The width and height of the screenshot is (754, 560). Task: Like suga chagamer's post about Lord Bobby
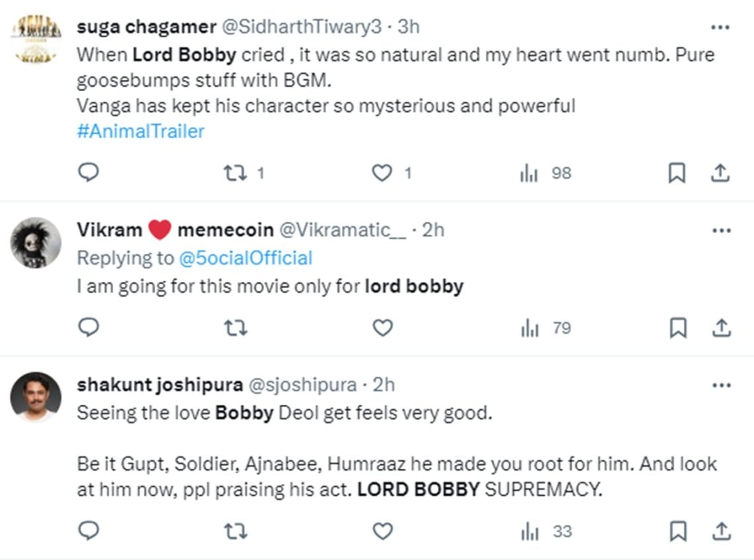pyautogui.click(x=382, y=173)
